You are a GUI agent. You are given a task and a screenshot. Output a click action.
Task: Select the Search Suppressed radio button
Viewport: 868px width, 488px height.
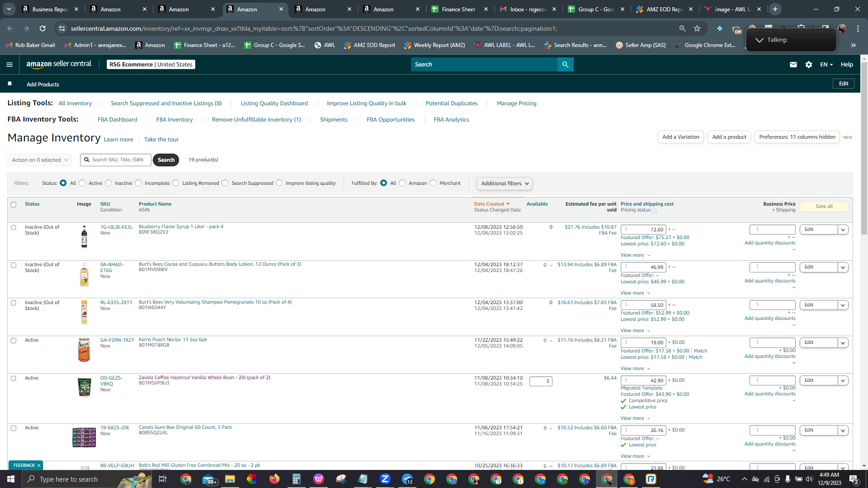pos(225,183)
